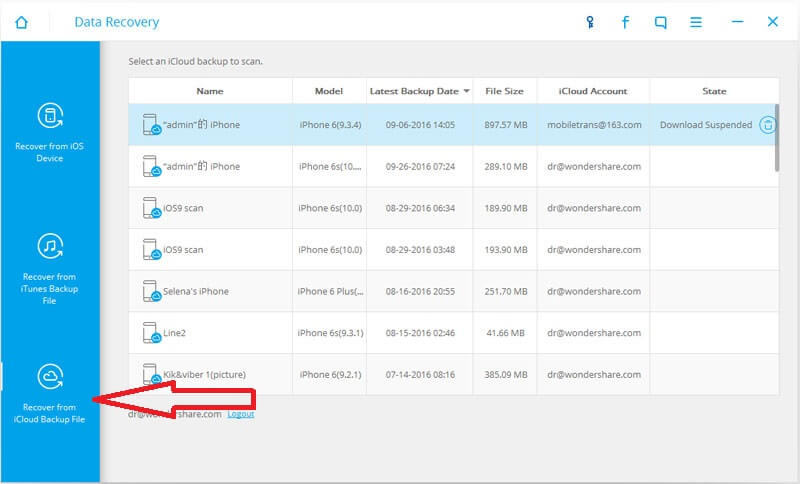Select Recover from iTunes Backup File

(49, 268)
